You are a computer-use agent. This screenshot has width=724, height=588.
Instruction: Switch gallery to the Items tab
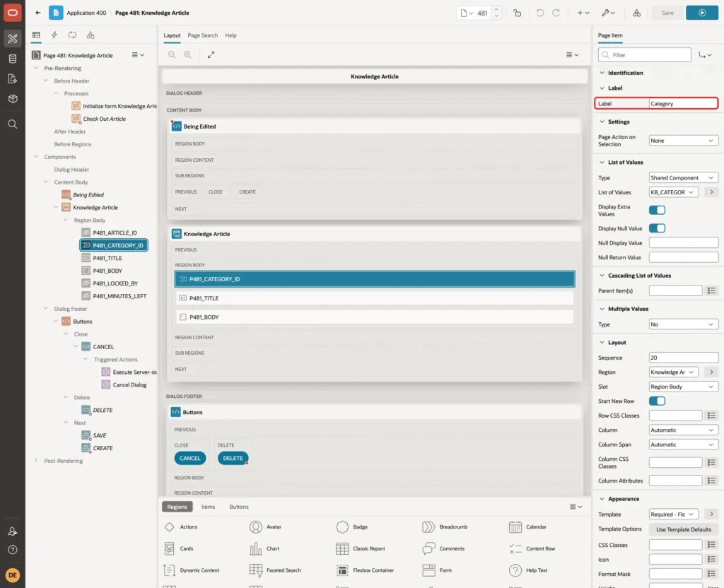pyautogui.click(x=209, y=507)
